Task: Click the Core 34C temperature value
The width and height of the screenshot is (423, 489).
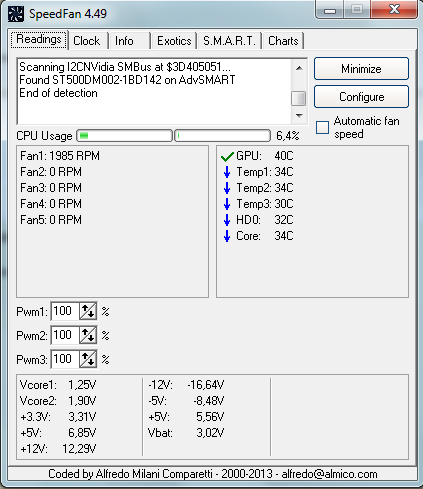Action: (284, 236)
